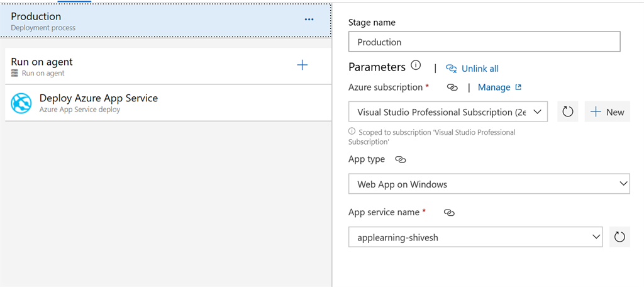Click link icon beside App type
This screenshot has height=287, width=644.
click(401, 160)
